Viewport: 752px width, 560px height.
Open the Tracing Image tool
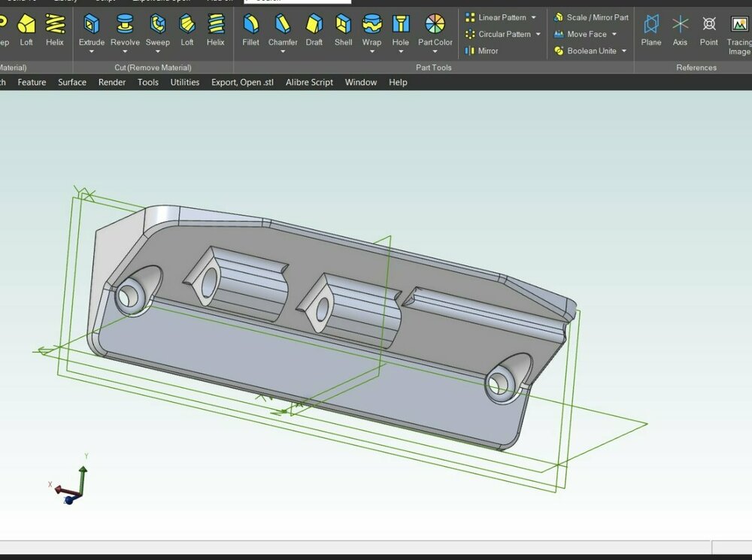[738, 34]
